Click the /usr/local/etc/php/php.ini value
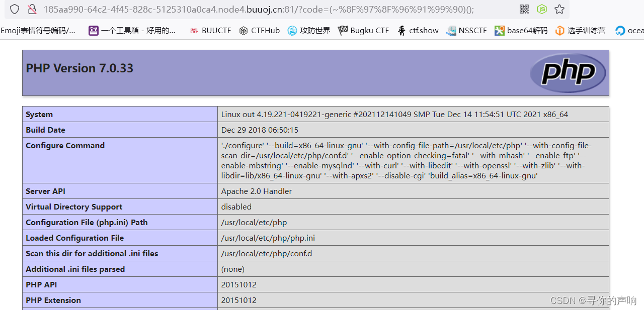Viewport: 644px width, 310px height. coord(268,238)
